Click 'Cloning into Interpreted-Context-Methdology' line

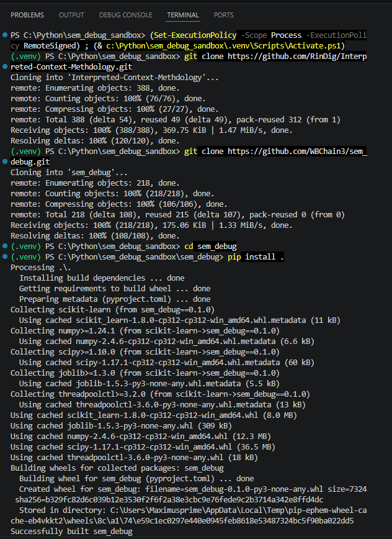tap(114, 78)
